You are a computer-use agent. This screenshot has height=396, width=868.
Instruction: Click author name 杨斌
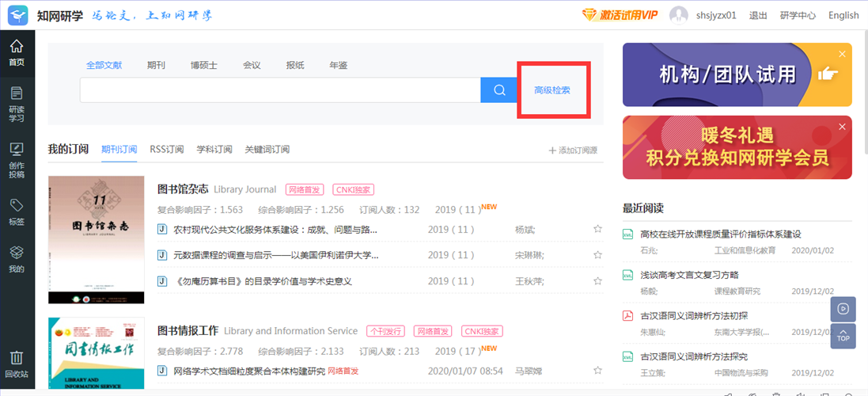pyautogui.click(x=525, y=229)
